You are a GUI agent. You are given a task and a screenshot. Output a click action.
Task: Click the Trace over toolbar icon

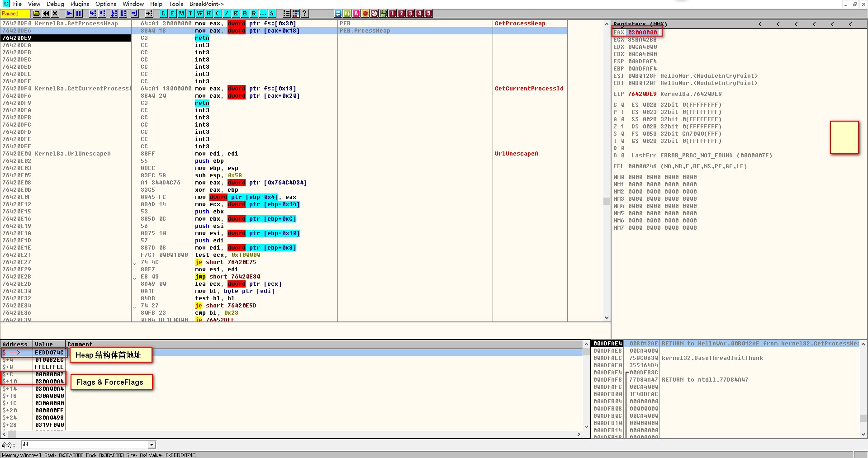[x=123, y=14]
